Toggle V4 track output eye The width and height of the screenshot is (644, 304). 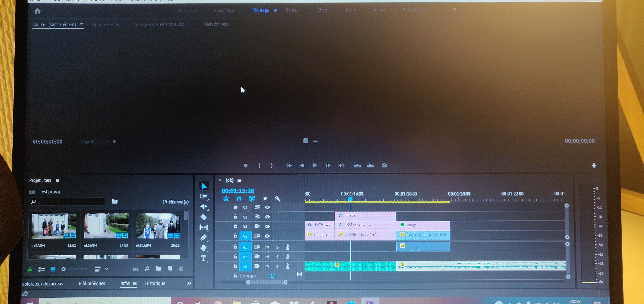pos(267,207)
